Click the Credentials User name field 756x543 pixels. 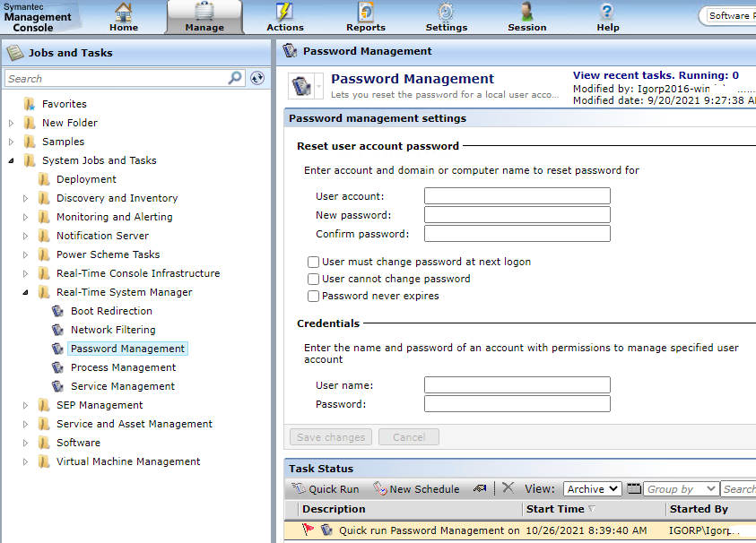point(517,385)
